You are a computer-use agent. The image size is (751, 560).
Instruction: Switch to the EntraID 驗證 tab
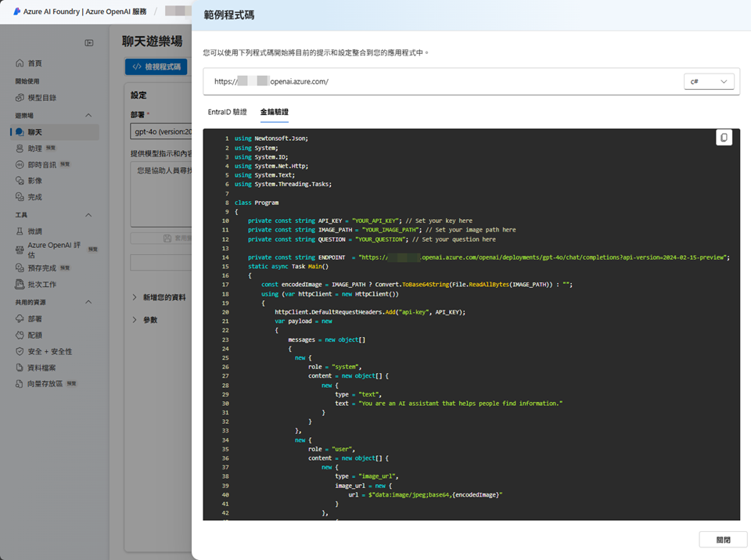pos(227,113)
